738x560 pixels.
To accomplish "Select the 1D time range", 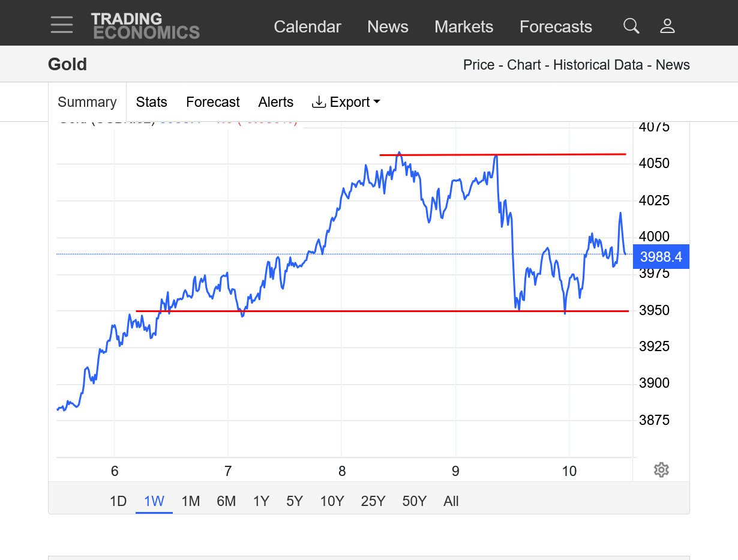I will point(118,501).
